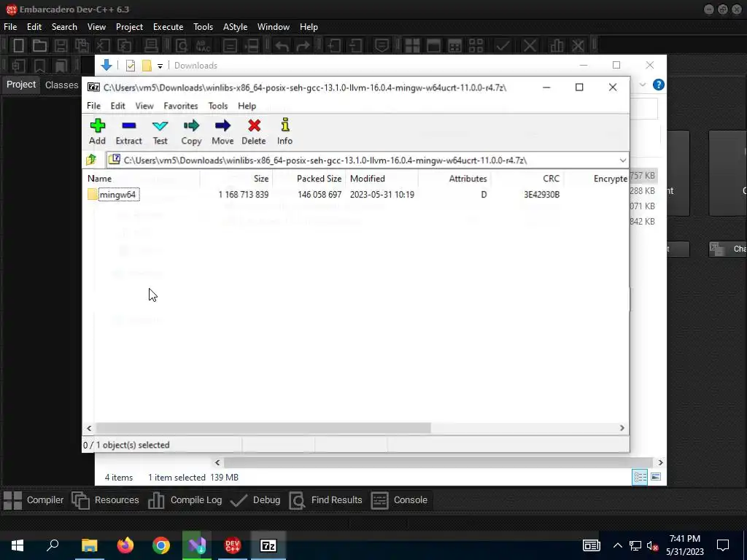Open the Debug bottom tab
This screenshot has height=560, width=747.
pyautogui.click(x=255, y=500)
